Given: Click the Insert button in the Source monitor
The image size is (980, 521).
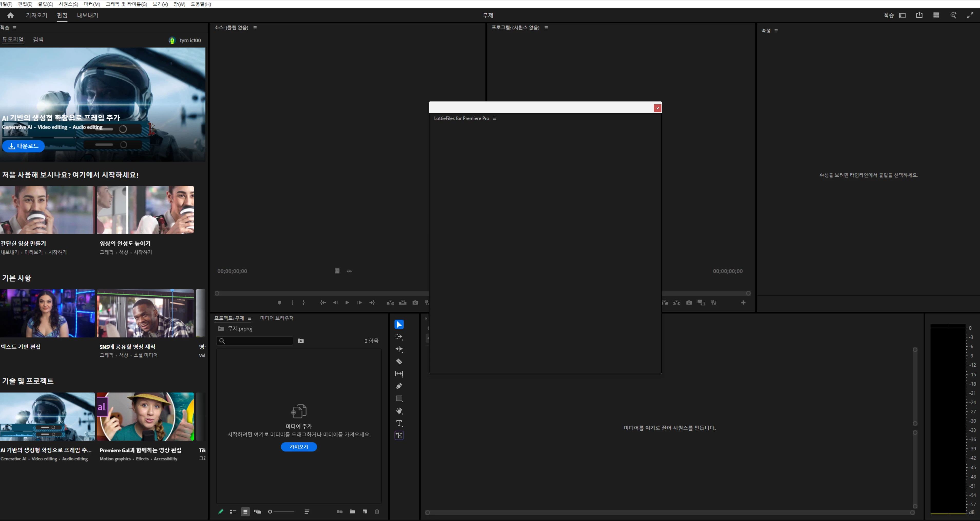Looking at the screenshot, I should coord(390,303).
